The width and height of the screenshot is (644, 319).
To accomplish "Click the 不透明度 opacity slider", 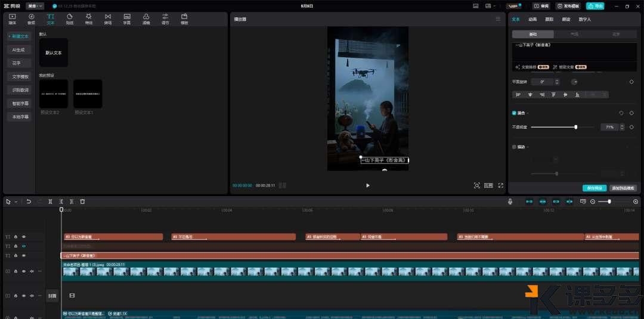I will click(x=563, y=127).
